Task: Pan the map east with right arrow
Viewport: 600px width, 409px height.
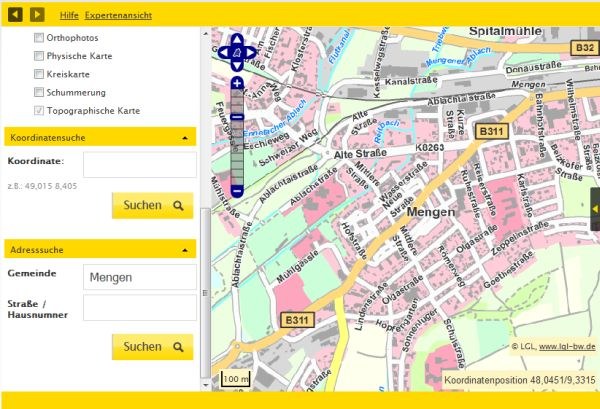Action: [x=250, y=52]
